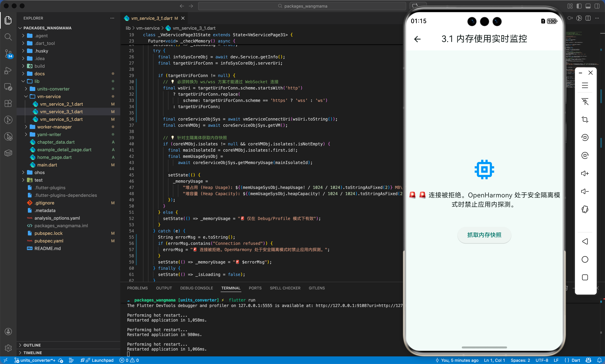
Task: Tap the 抓取内存快照 button
Action: (484, 235)
